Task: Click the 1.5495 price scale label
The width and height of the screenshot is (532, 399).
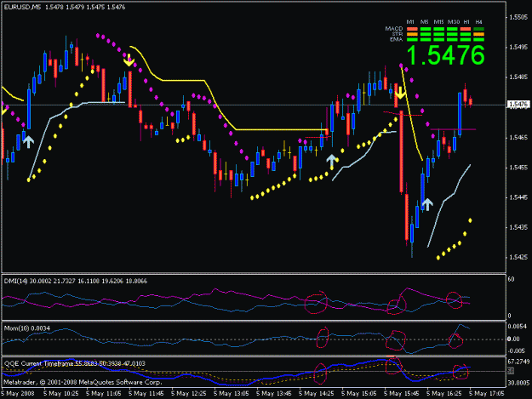Action: [518, 47]
